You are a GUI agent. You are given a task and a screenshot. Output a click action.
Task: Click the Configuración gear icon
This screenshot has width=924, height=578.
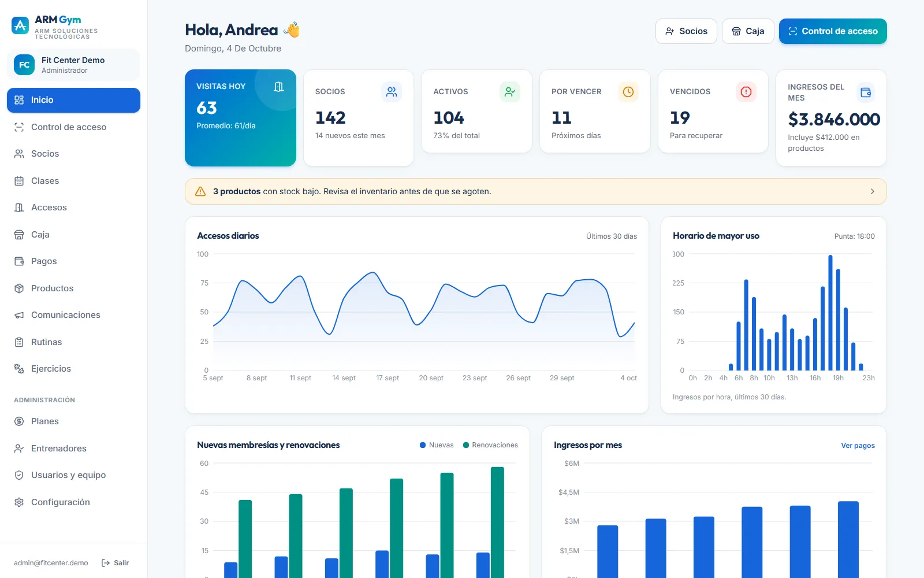click(x=19, y=502)
